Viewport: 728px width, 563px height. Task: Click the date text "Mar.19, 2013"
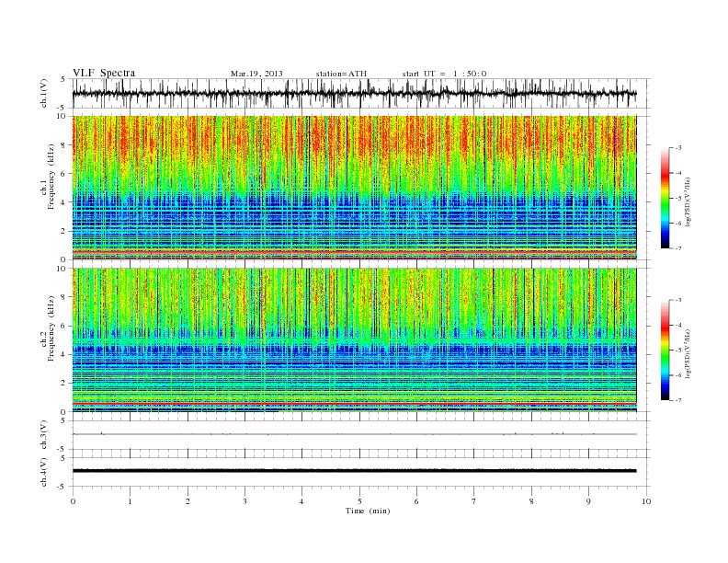[256, 74]
